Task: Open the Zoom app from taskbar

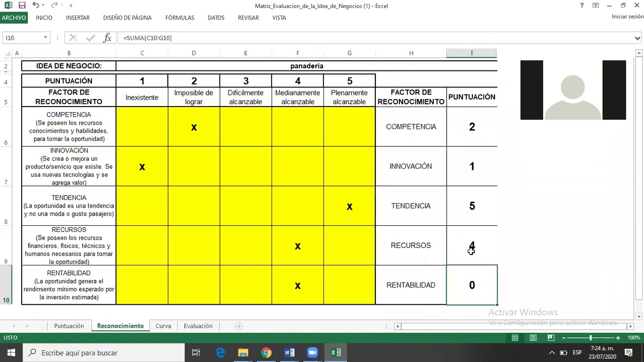Action: (x=312, y=352)
